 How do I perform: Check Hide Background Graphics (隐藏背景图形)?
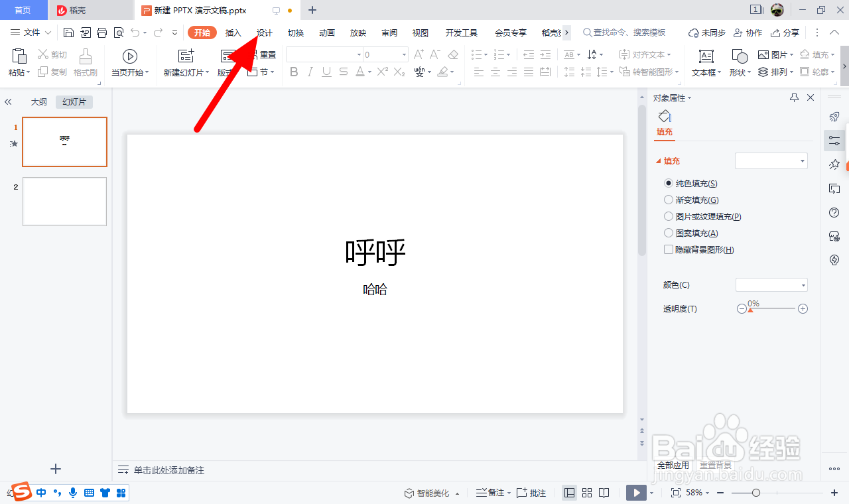click(669, 249)
